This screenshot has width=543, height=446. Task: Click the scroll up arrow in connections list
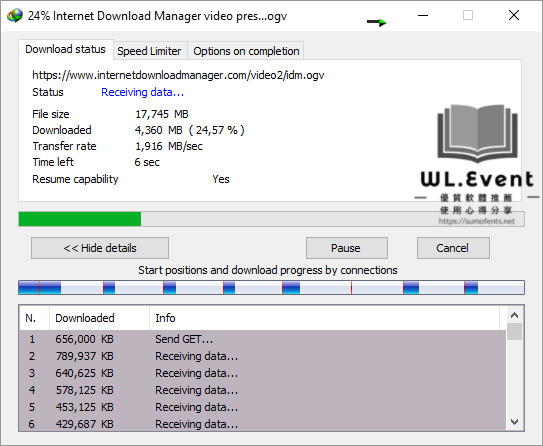(x=514, y=315)
